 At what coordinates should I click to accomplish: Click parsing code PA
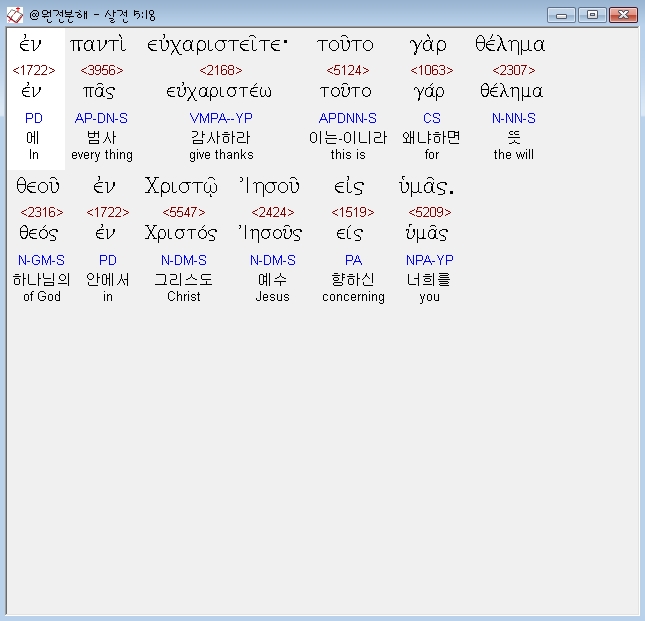point(353,260)
